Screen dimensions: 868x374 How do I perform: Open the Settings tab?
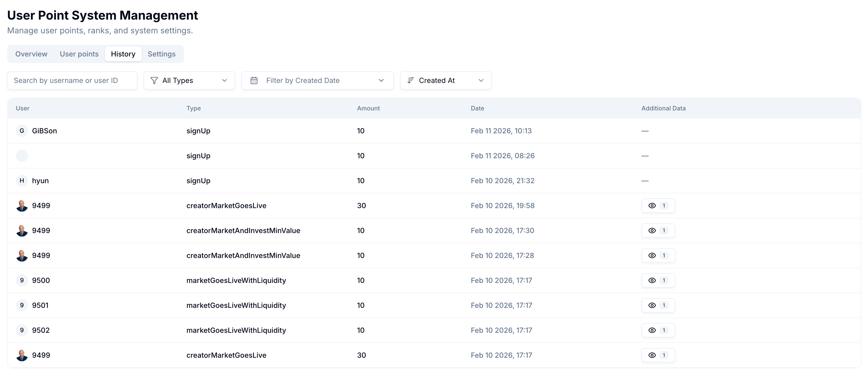(161, 54)
